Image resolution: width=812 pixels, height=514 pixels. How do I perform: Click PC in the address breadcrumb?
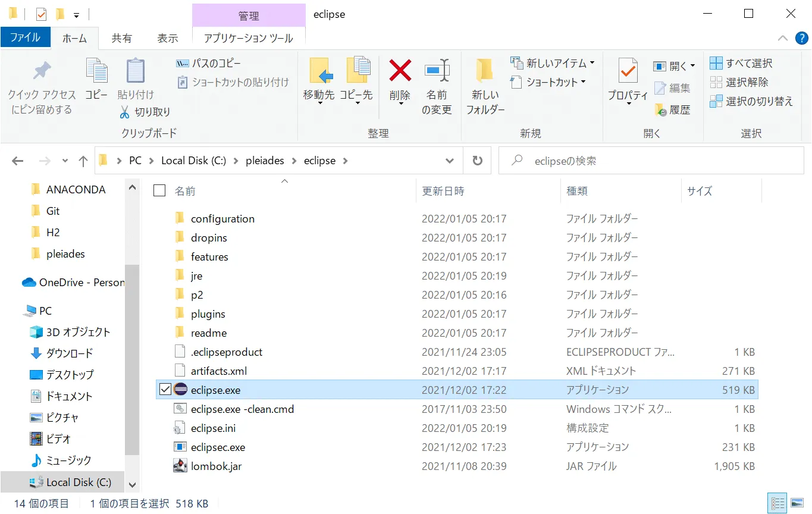(x=136, y=161)
